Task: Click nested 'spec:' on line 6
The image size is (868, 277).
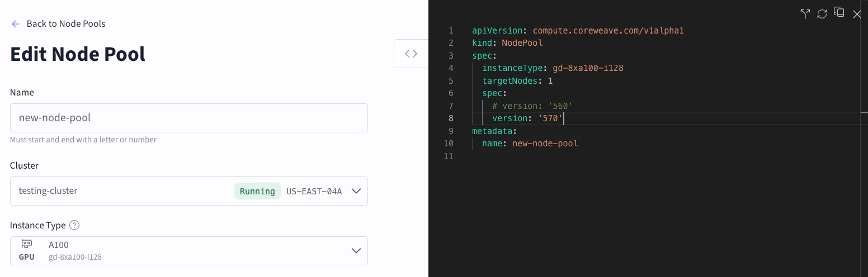Action: [494, 93]
